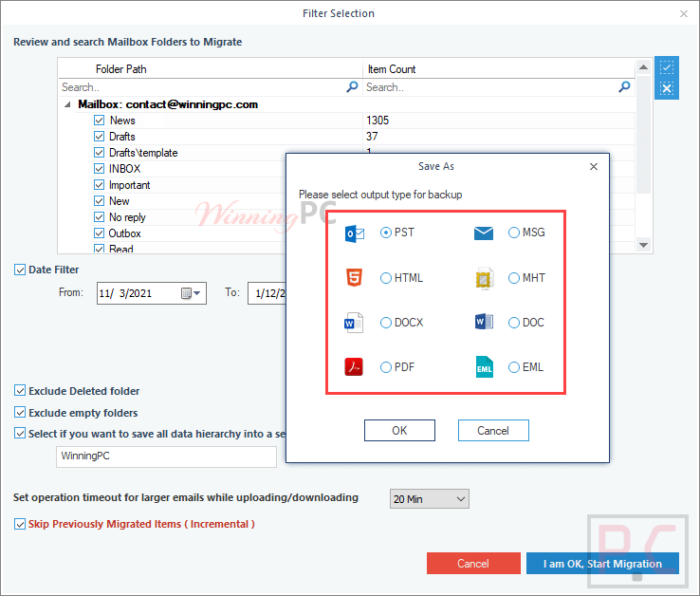
Task: Click the EML file icon
Action: (485, 366)
